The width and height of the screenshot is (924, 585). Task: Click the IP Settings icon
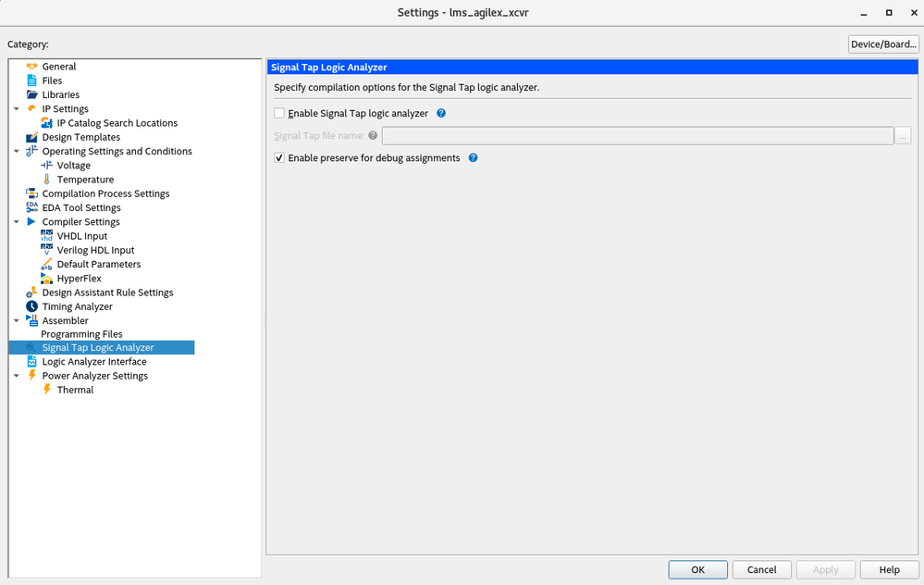point(31,108)
